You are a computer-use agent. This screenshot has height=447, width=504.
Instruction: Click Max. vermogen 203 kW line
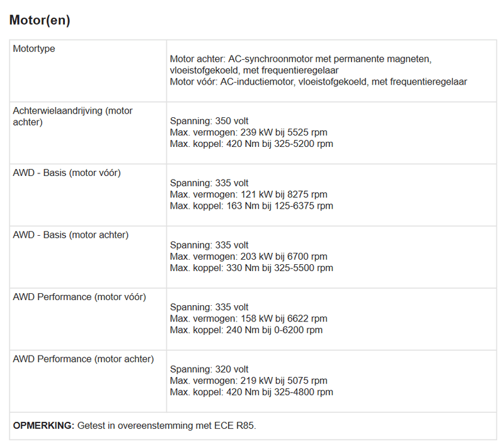(248, 256)
